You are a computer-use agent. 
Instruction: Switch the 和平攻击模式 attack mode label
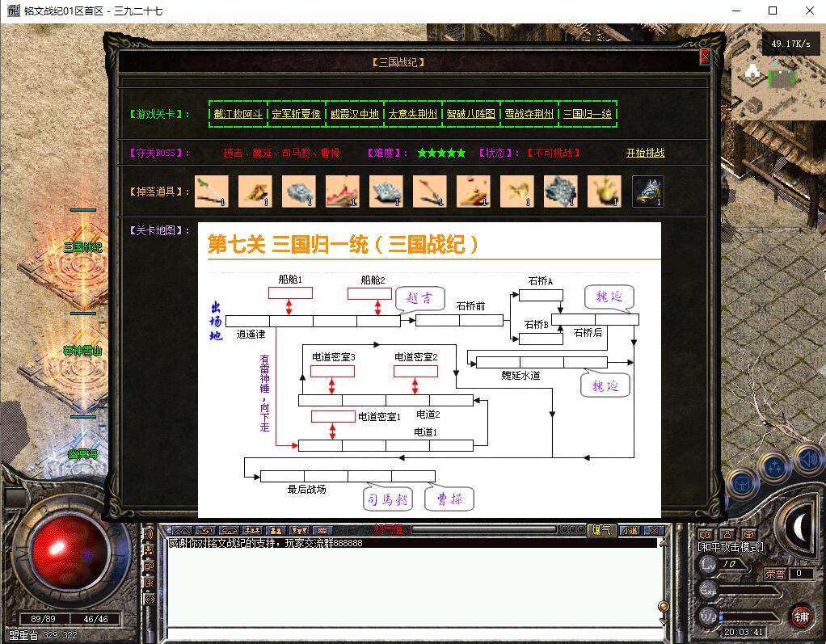coord(731,547)
